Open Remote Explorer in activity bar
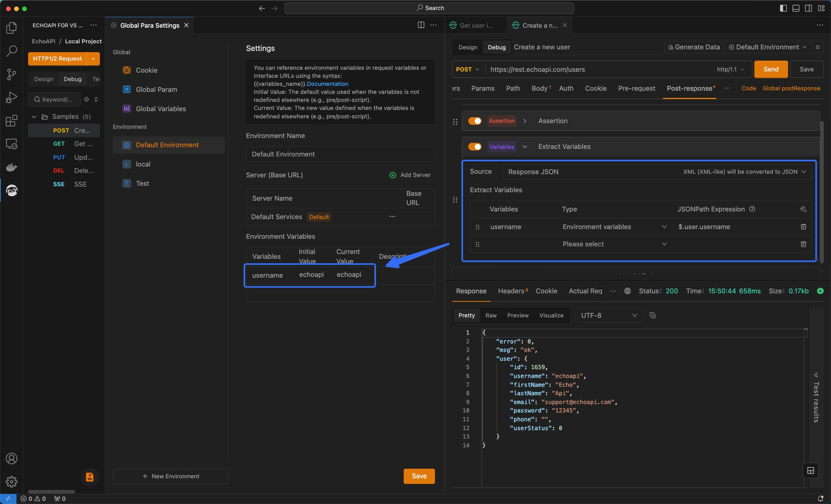 click(12, 144)
